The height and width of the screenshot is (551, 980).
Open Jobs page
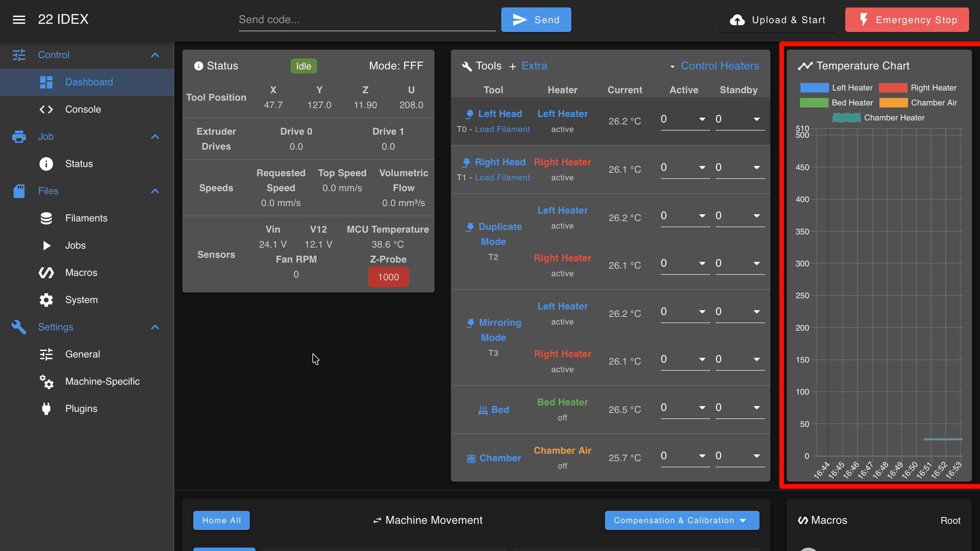point(87,245)
